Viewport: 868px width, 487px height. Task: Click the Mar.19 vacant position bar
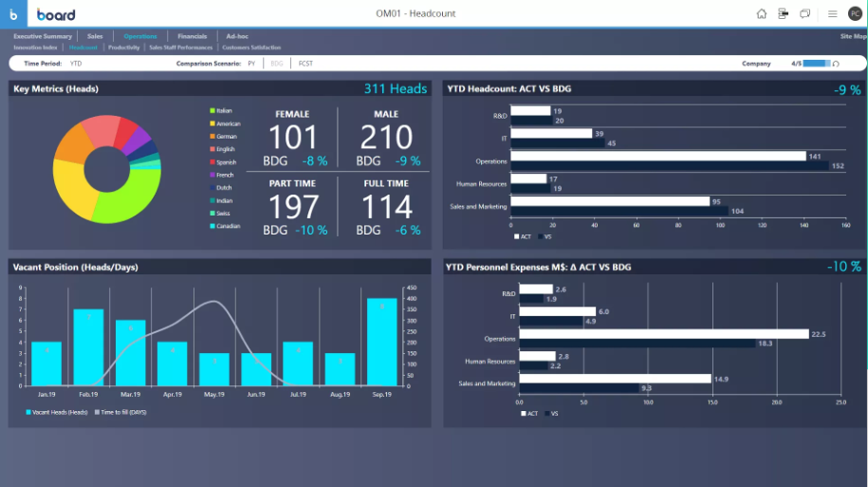coord(131,353)
